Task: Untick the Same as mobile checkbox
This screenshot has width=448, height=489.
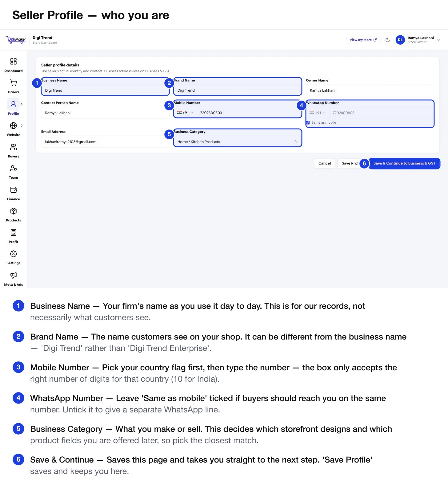Action: [x=308, y=123]
